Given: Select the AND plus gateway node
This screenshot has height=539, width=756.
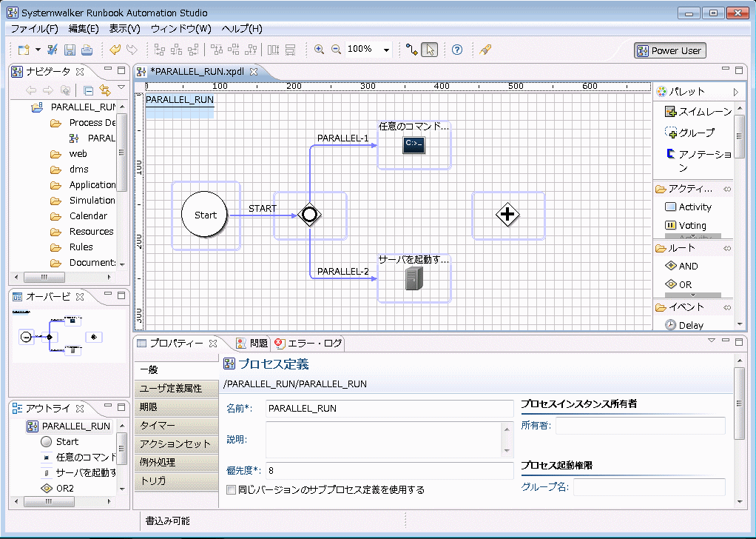Looking at the screenshot, I should tap(507, 214).
